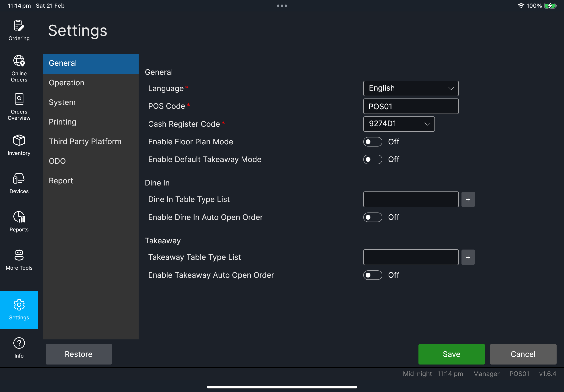Open the Inventory section
The width and height of the screenshot is (564, 392).
19,145
